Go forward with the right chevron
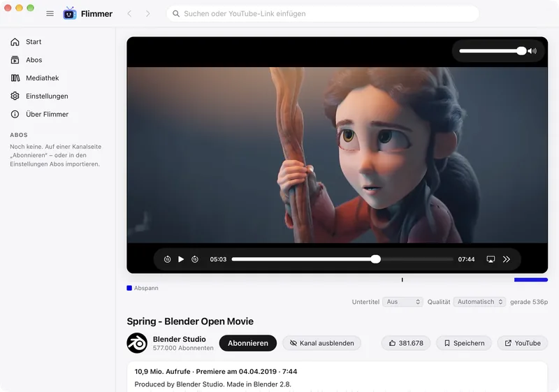 pos(148,13)
